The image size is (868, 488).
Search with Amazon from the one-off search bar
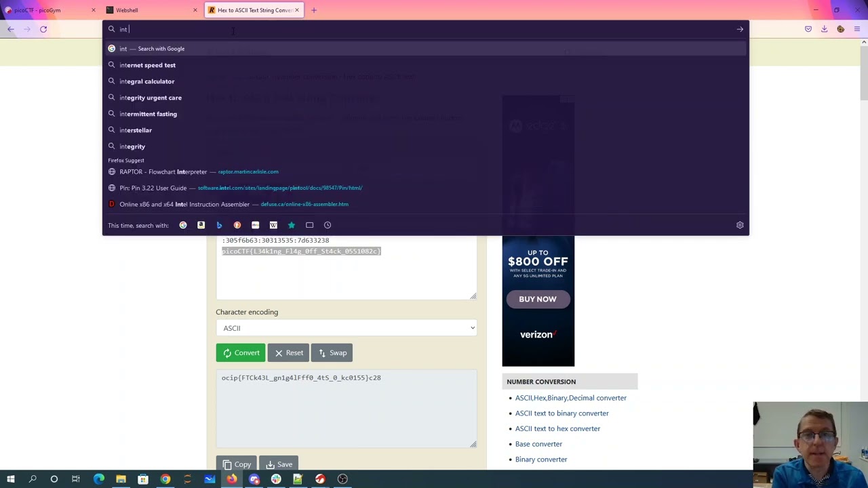[x=201, y=225]
